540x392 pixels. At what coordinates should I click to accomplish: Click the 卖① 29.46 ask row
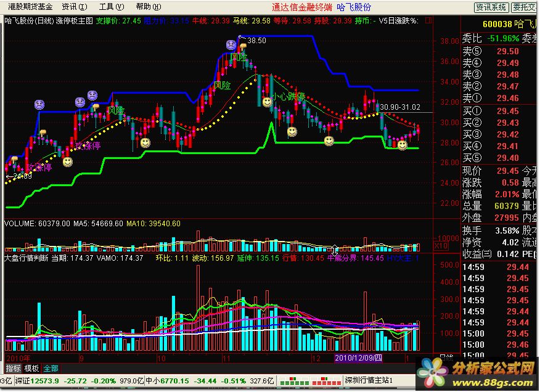(x=491, y=98)
